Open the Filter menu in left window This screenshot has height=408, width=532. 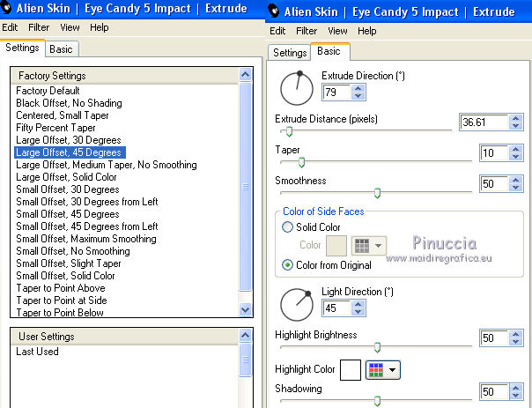click(x=39, y=27)
